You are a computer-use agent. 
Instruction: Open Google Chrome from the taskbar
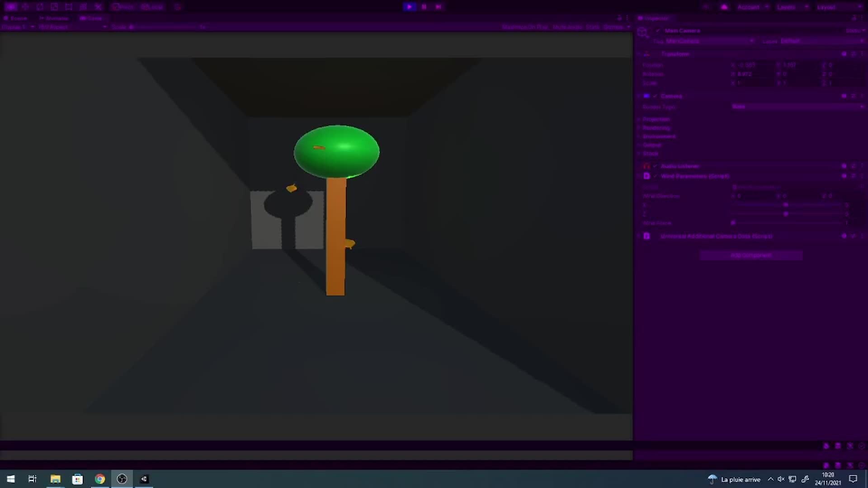[x=100, y=479]
